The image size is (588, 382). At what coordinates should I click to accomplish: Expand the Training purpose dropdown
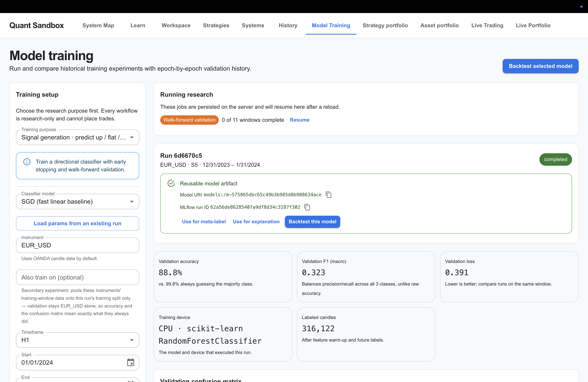[x=78, y=137]
